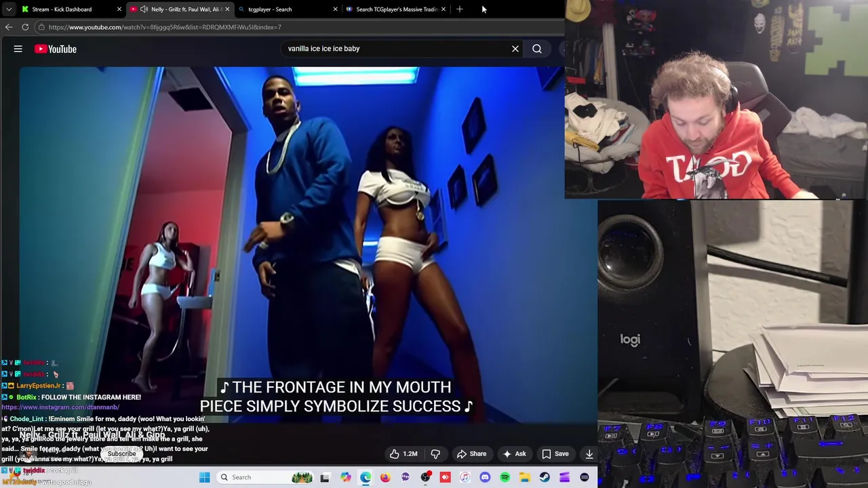Open iTunes music app on taskbar

coord(465,477)
